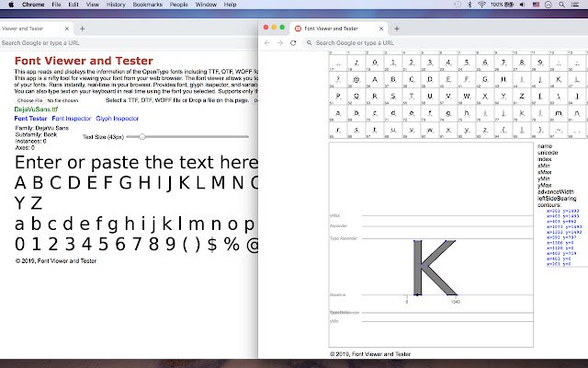
Task: Click the left window's address bar
Action: point(129,43)
